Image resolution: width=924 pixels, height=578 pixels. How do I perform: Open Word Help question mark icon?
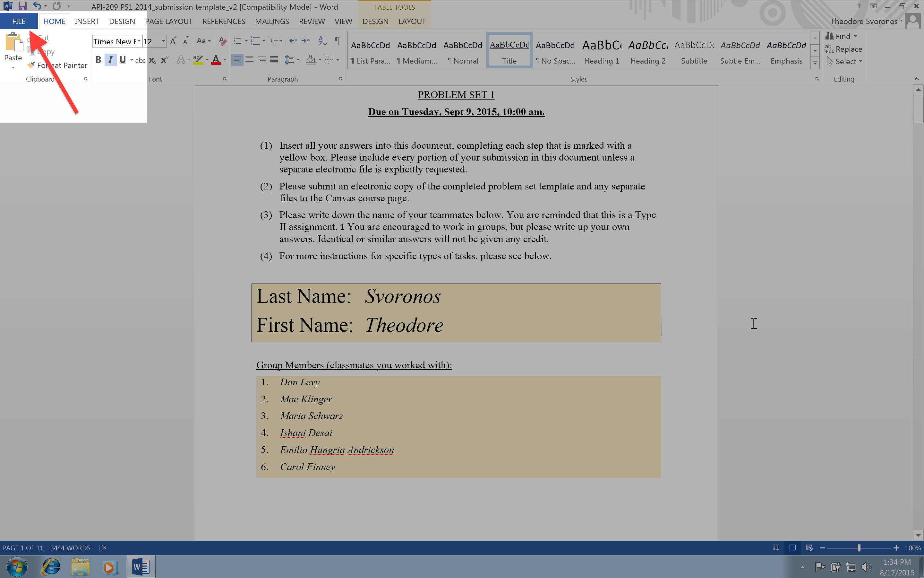coord(859,6)
